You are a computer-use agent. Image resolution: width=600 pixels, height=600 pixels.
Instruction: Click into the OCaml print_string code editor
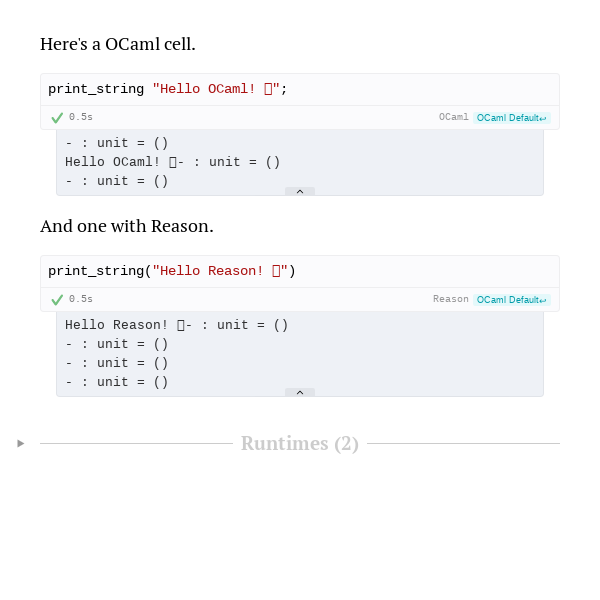[x=300, y=90]
